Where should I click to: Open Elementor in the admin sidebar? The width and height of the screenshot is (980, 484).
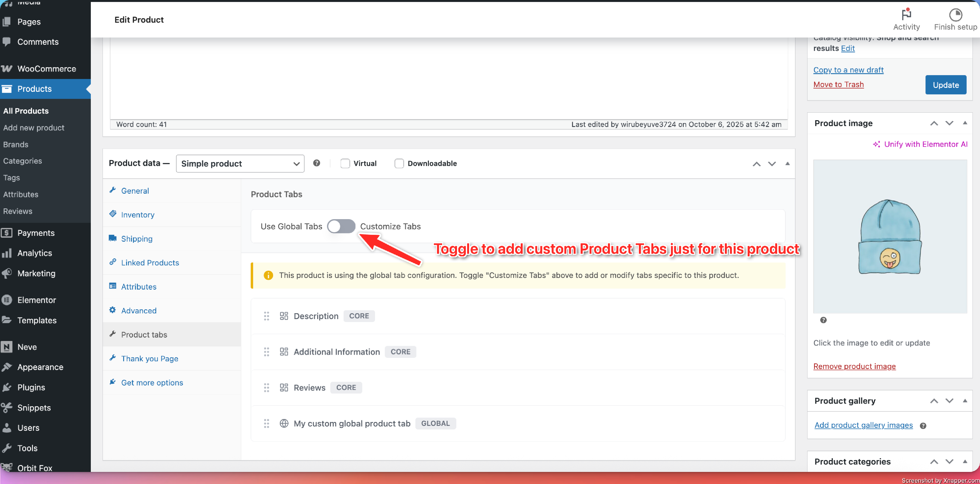coord(37,300)
